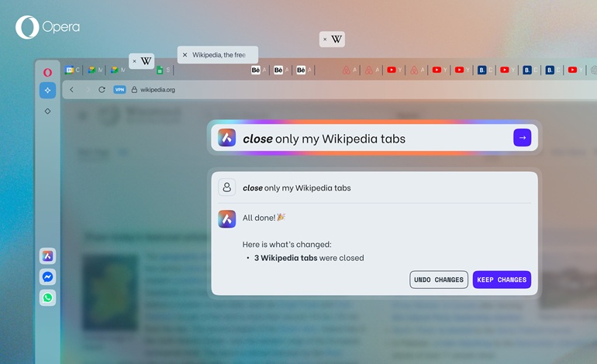Open YouTube tab between two Airbnb tabs
Image resolution: width=597 pixels, height=364 pixels.
395,70
